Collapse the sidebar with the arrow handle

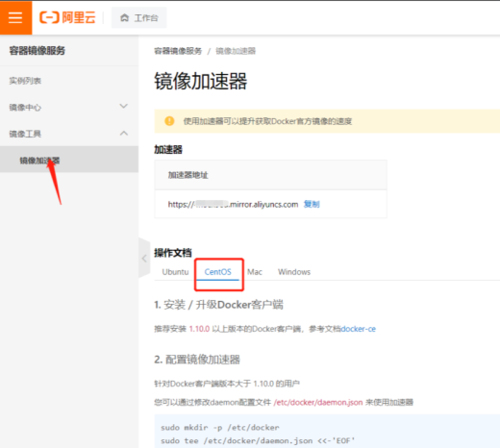coord(144,258)
